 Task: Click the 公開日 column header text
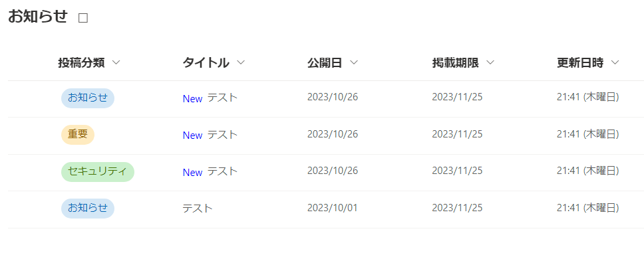click(325, 63)
